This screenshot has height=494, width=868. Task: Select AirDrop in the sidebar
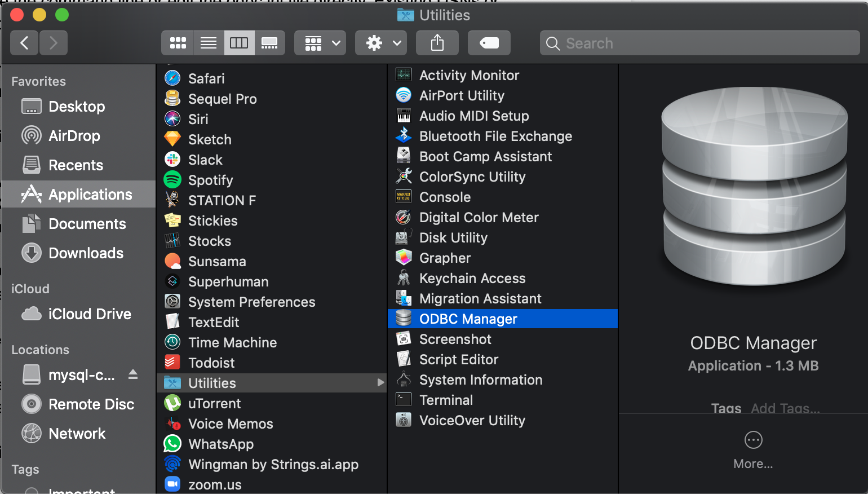[78, 136]
